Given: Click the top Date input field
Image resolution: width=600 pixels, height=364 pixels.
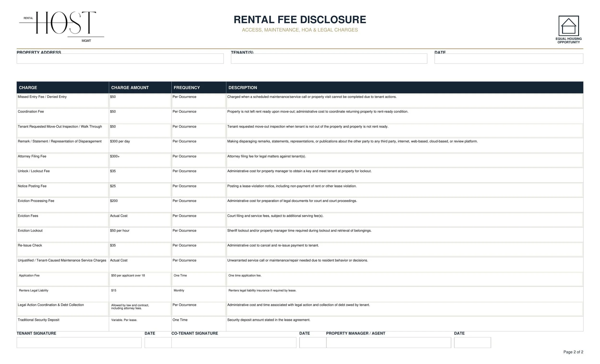Looking at the screenshot, I should (x=509, y=59).
